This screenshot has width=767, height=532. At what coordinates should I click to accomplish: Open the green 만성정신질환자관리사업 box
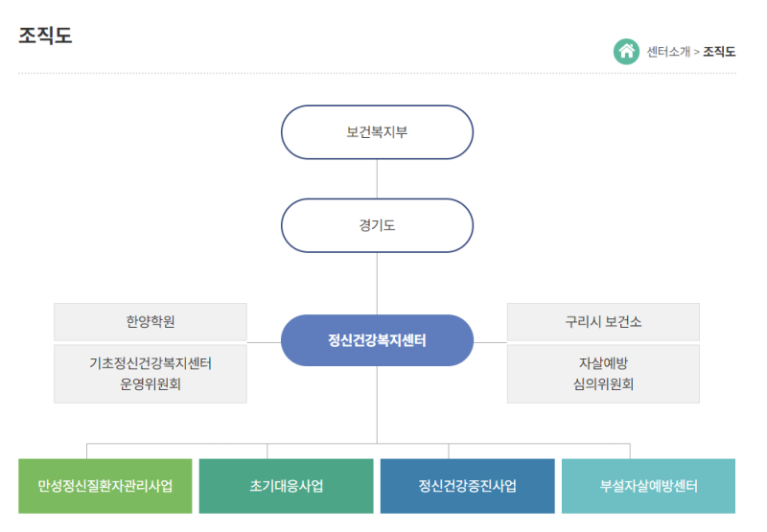coord(105,486)
